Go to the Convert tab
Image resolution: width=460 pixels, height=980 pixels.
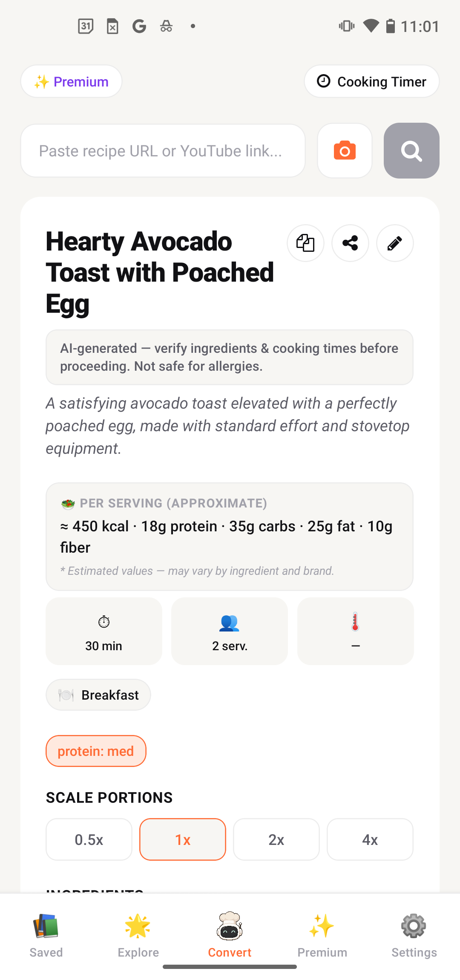[230, 935]
